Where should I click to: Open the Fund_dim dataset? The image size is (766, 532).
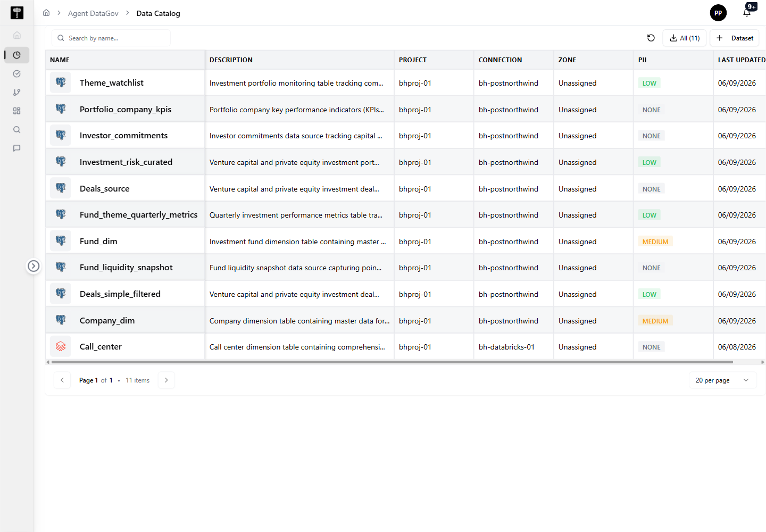[98, 241]
